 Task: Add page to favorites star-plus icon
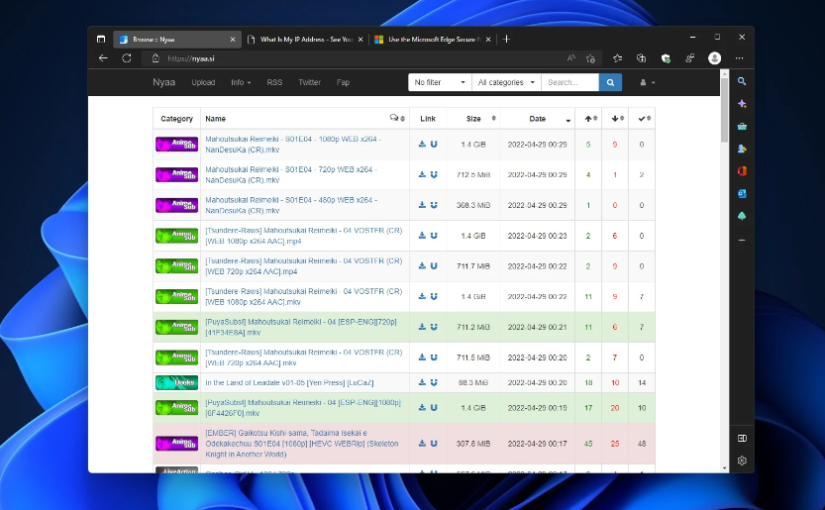(x=590, y=58)
